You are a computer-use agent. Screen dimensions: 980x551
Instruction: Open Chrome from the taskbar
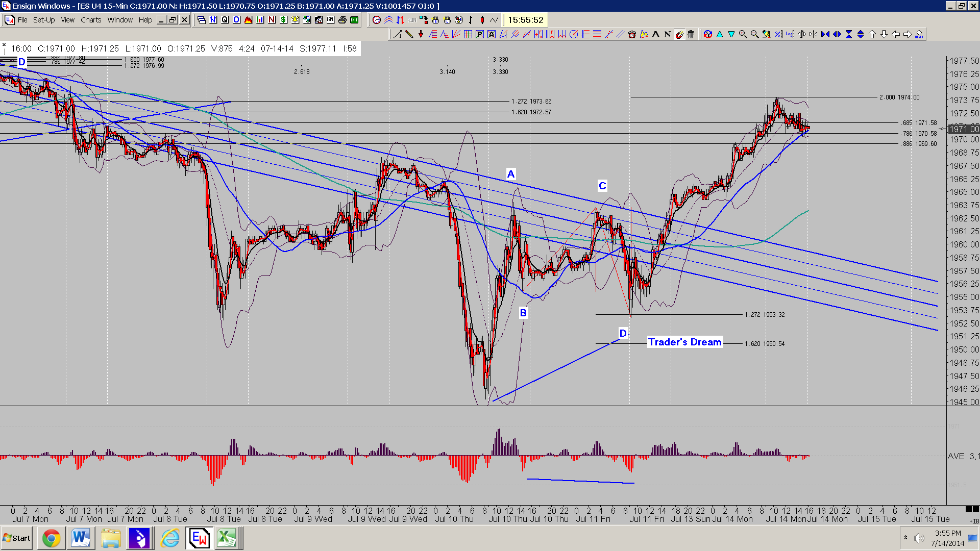[51, 538]
